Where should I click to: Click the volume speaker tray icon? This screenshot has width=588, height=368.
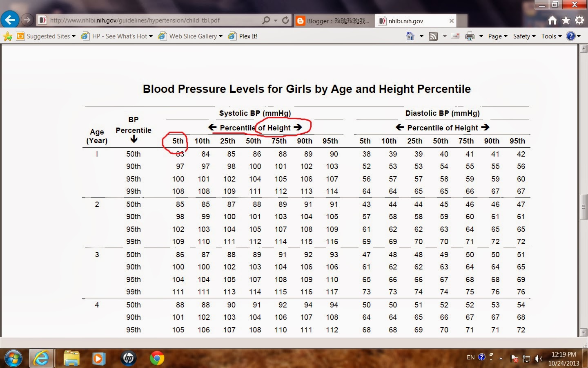[539, 359]
